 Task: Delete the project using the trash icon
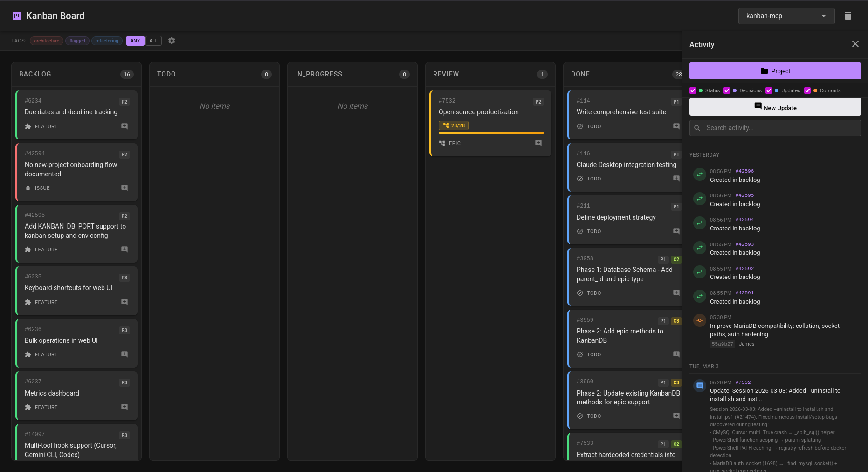[848, 15]
